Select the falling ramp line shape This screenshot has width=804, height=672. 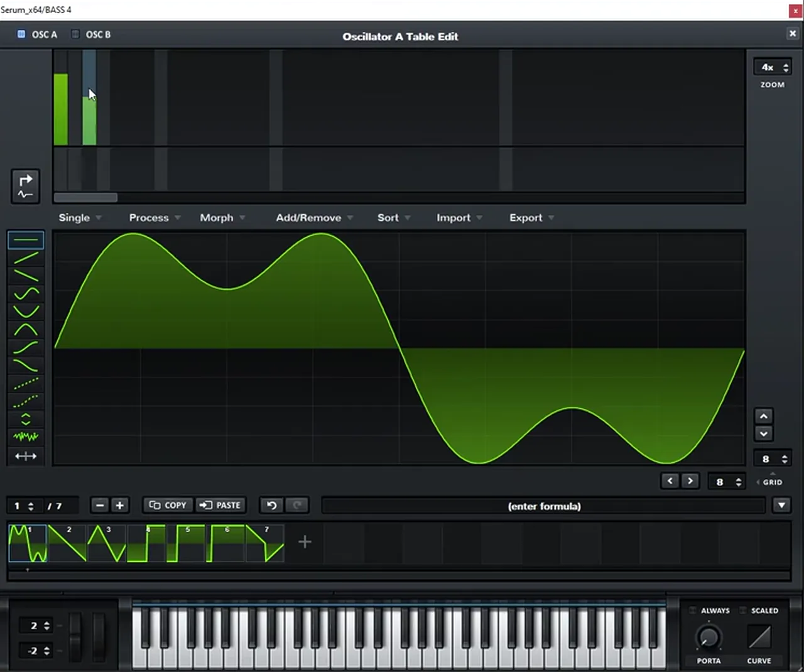[26, 275]
